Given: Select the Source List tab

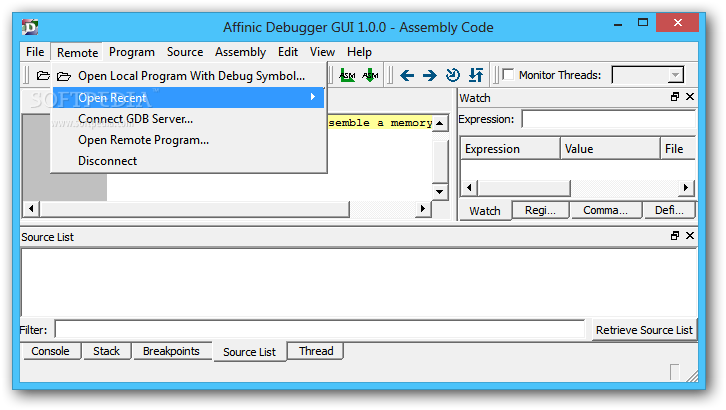Looking at the screenshot, I should coord(250,352).
